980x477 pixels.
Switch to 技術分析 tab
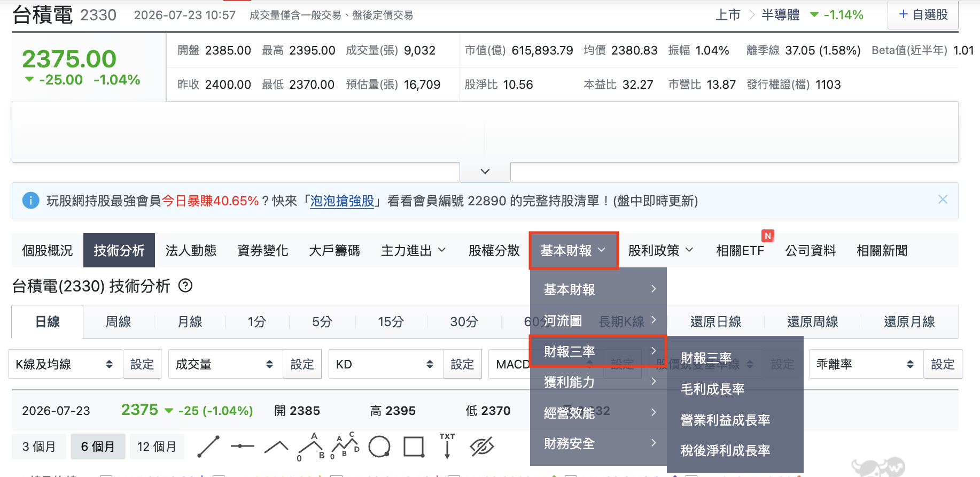pos(119,250)
